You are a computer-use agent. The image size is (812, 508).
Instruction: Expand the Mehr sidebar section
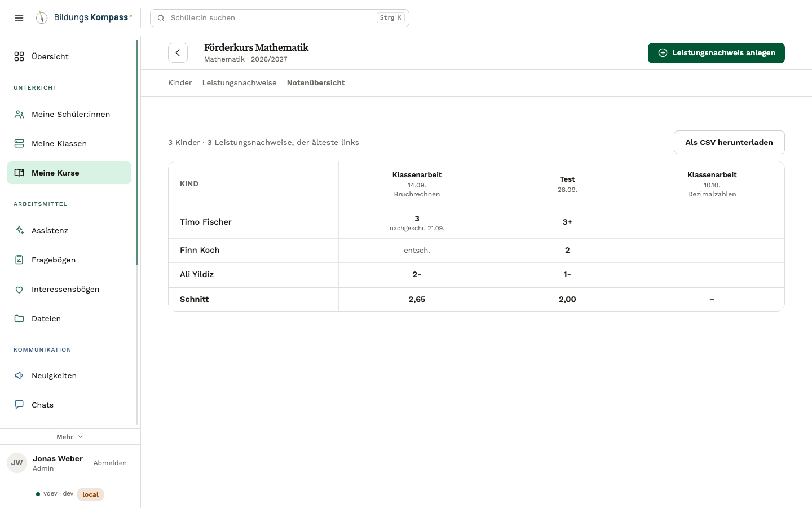point(70,437)
